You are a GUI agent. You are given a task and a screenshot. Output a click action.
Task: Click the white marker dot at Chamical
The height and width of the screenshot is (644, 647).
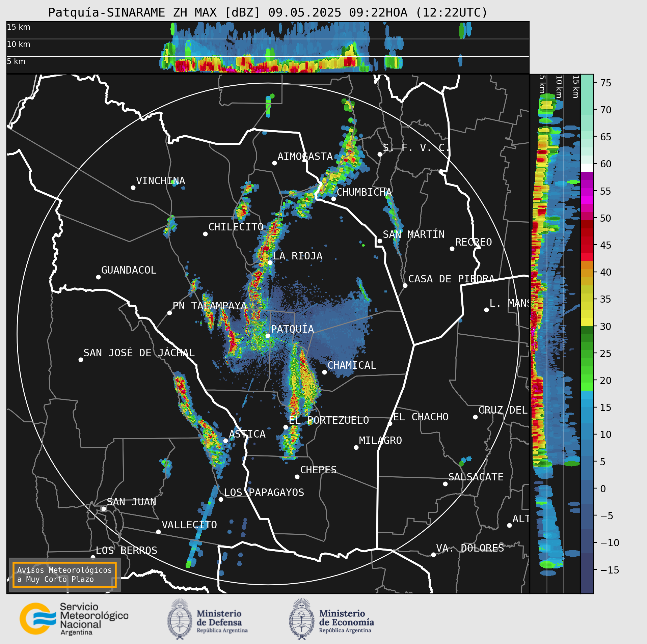coord(324,372)
